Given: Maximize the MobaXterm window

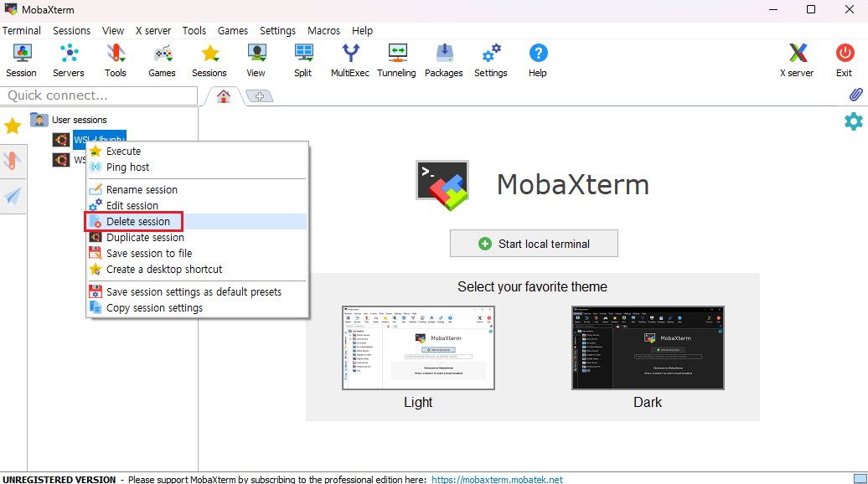Looking at the screenshot, I should click(811, 9).
